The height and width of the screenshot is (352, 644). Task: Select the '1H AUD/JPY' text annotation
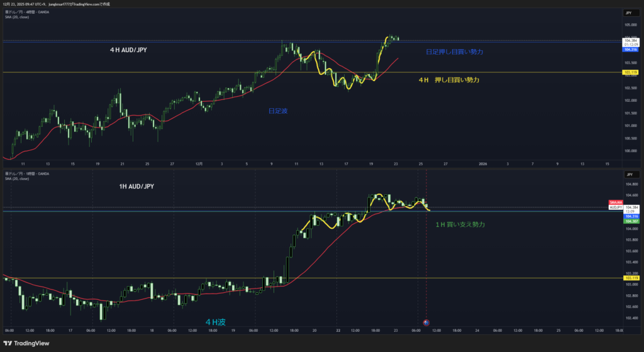(136, 186)
